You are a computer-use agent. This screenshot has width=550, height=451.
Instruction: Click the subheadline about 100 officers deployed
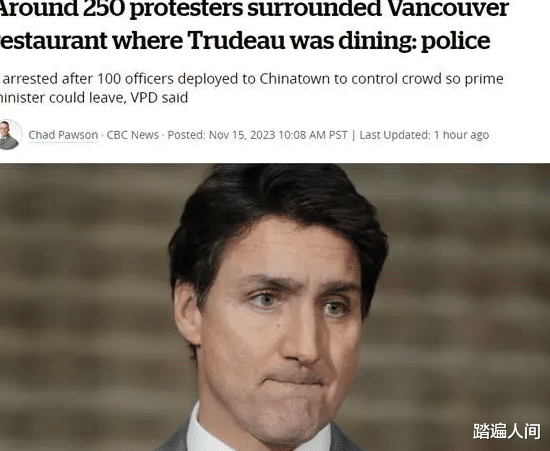coord(252,88)
